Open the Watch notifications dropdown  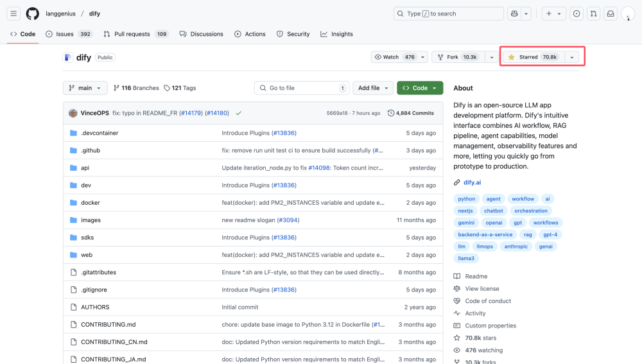[x=399, y=57]
